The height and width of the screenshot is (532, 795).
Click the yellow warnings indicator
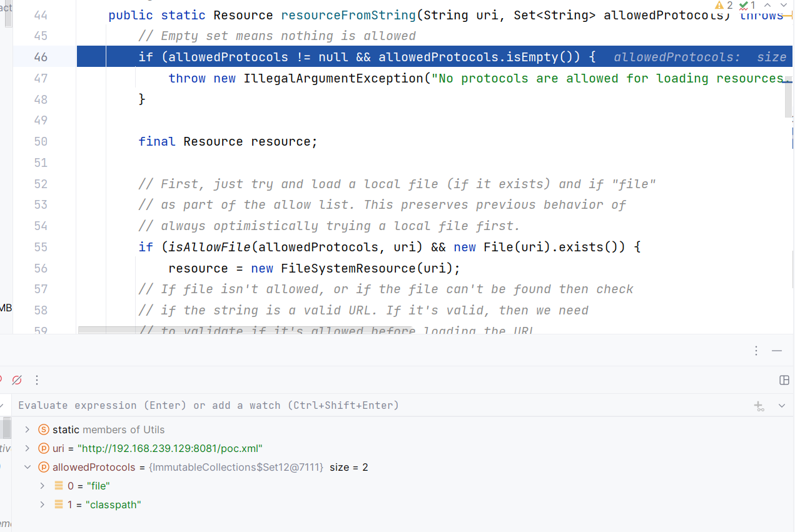[723, 5]
